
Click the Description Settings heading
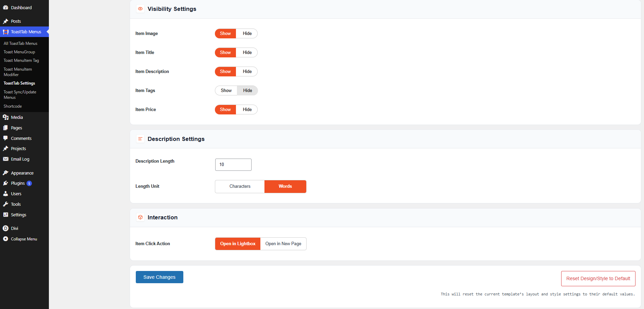176,139
